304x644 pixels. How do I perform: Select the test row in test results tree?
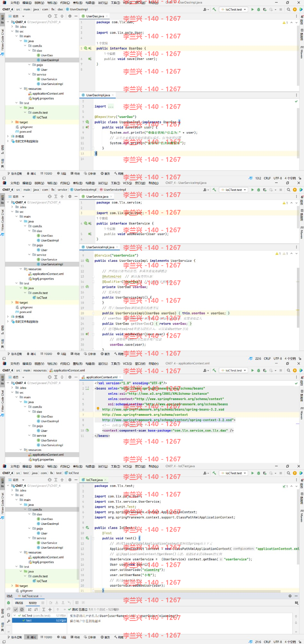[40, 620]
